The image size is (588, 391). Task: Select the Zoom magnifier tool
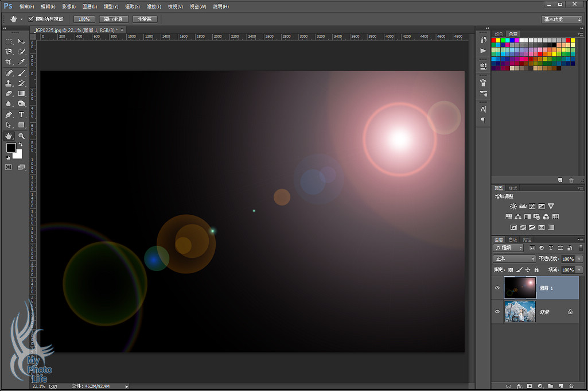point(22,136)
